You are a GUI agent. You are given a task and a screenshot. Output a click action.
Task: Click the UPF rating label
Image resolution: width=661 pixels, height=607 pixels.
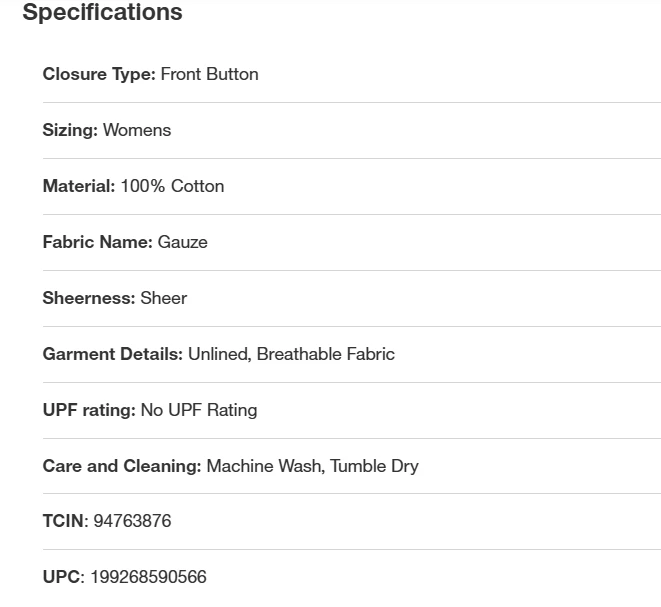(88, 410)
